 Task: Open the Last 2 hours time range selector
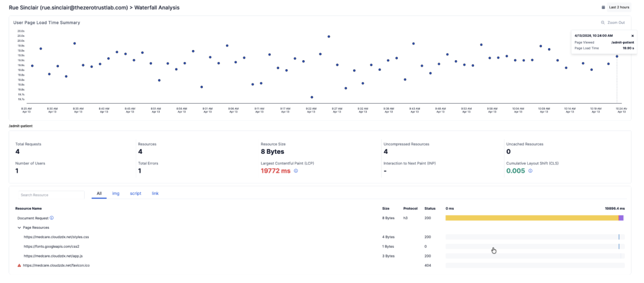click(618, 7)
